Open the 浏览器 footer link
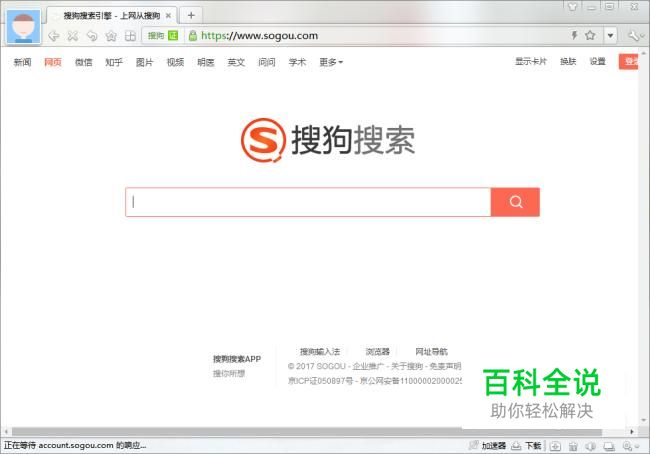650x454 pixels. 377,352
